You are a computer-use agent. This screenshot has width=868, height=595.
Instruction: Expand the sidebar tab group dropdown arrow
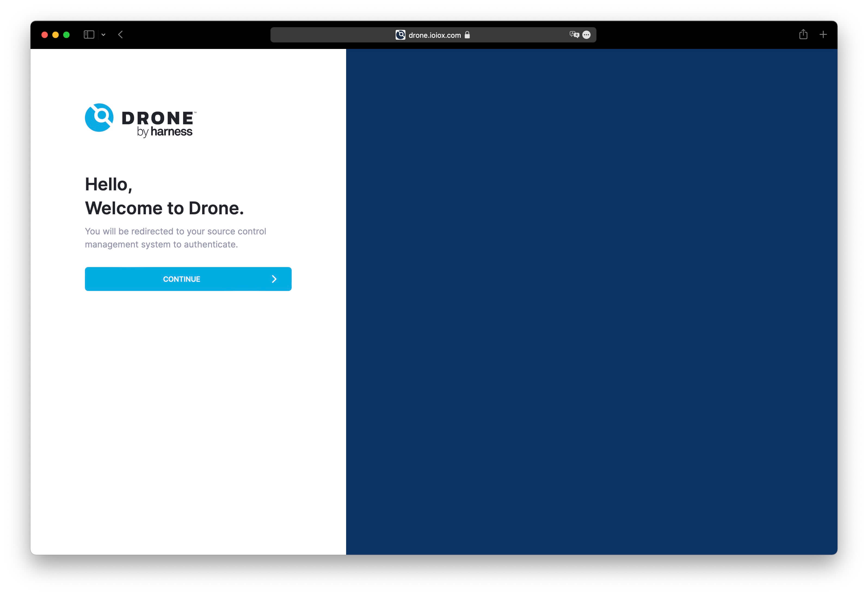click(x=103, y=35)
